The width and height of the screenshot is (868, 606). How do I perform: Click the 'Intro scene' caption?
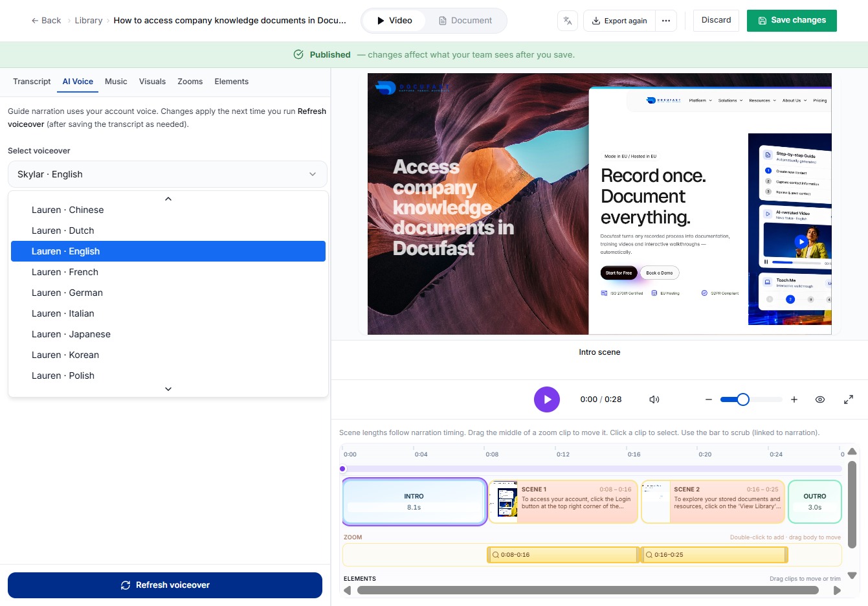pyautogui.click(x=599, y=352)
